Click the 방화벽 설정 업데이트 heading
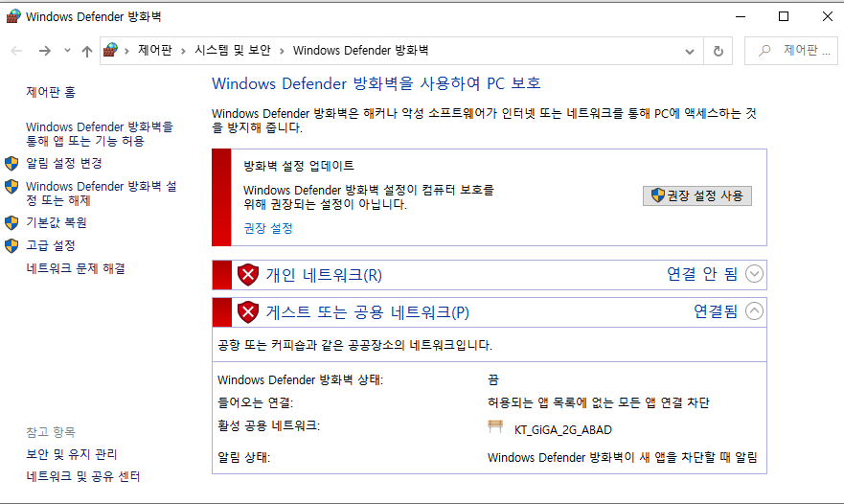844x504 pixels. coord(299,166)
